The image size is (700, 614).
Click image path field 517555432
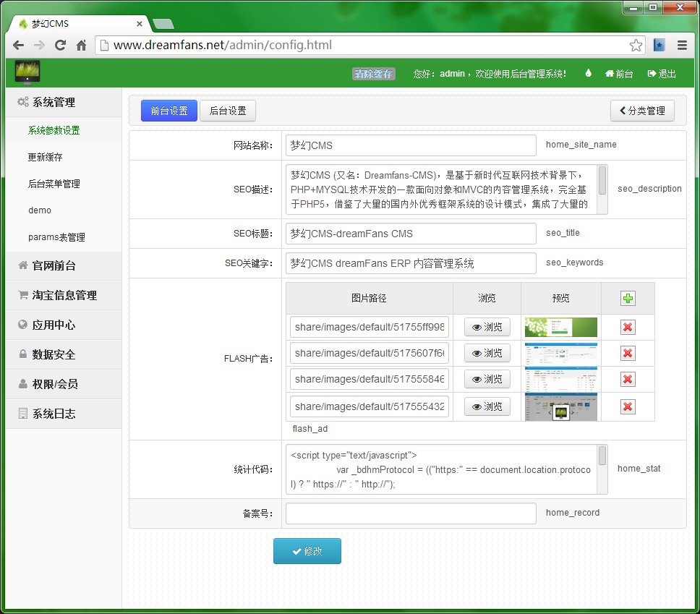pyautogui.click(x=370, y=406)
